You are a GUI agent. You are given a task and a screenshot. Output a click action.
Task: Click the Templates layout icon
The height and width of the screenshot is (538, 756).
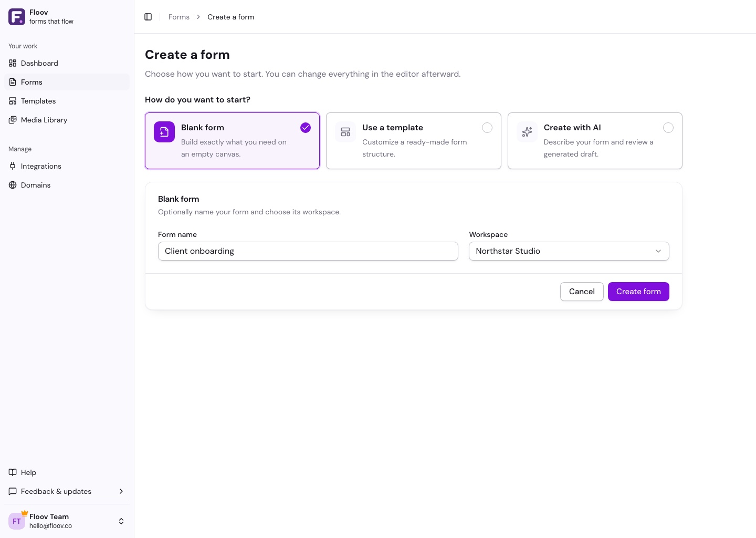coord(13,101)
